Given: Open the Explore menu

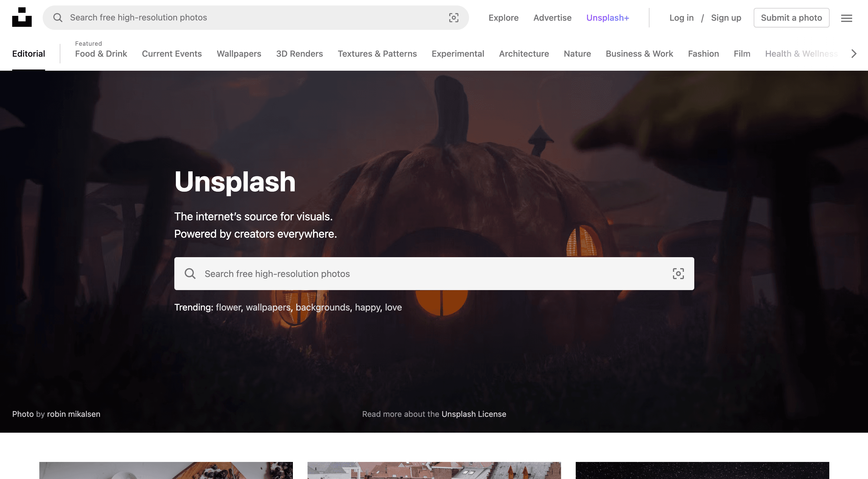Looking at the screenshot, I should [x=503, y=17].
